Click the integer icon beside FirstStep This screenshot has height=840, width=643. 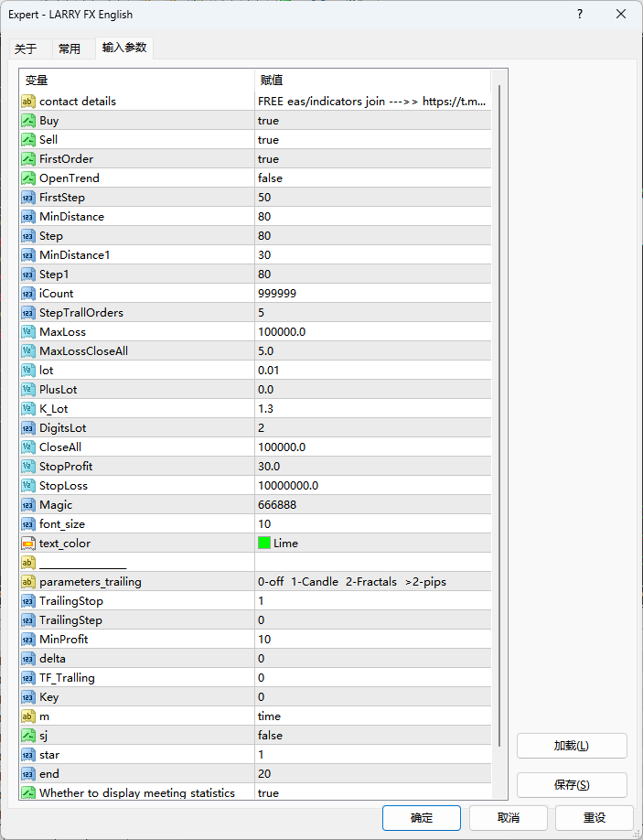coord(28,198)
